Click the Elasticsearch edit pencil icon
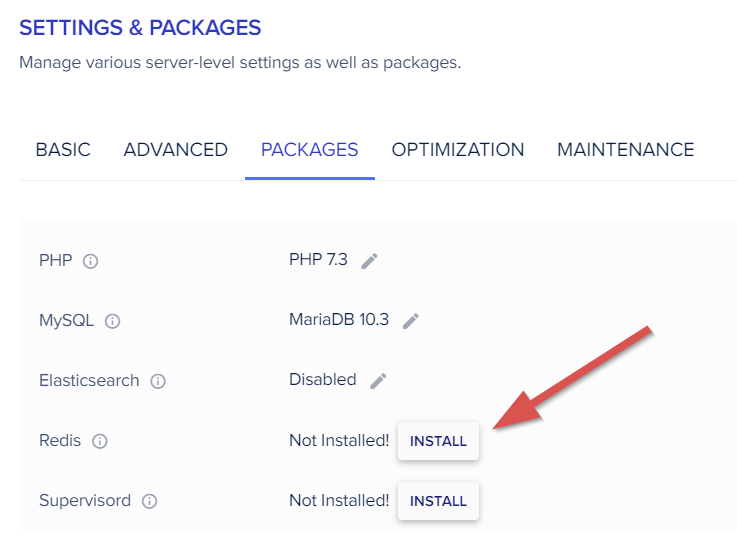Viewport: 737px width, 543px height. [x=377, y=380]
